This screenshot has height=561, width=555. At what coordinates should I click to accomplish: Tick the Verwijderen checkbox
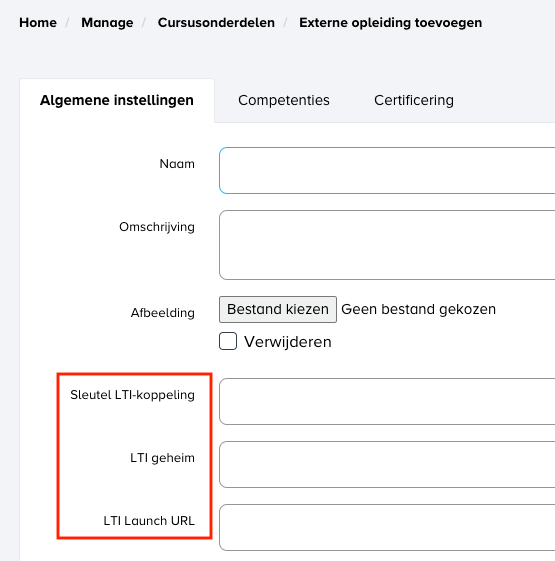pos(228,341)
